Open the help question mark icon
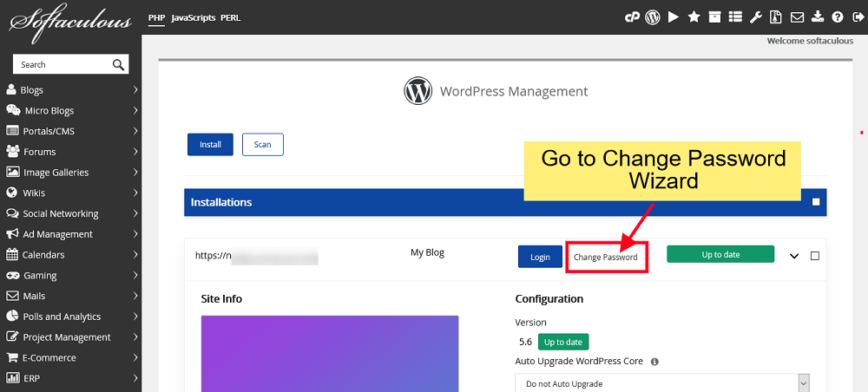868x392 pixels. tap(838, 17)
